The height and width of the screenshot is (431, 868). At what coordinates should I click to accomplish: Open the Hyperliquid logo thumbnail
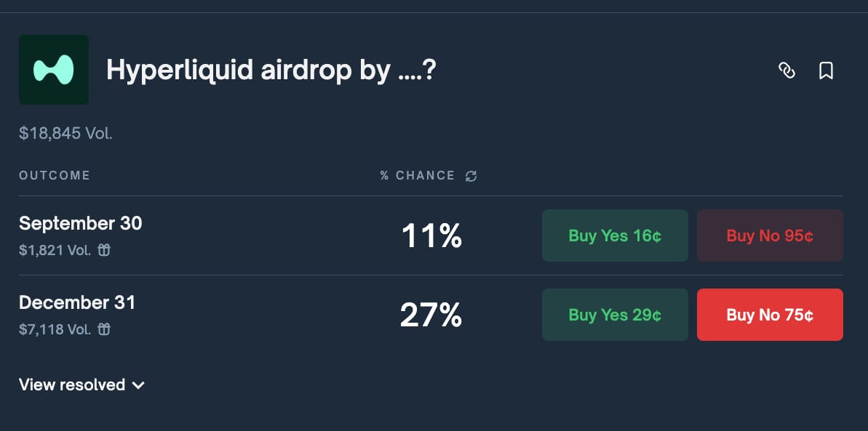pos(54,70)
